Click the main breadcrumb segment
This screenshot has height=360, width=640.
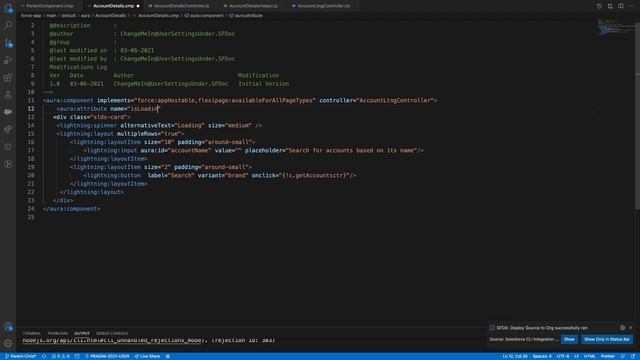(51, 16)
